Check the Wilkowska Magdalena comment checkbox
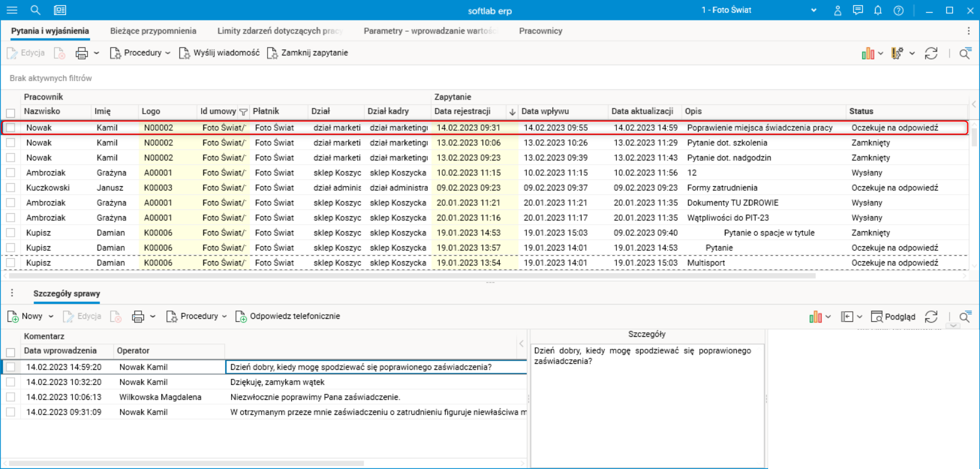Image resolution: width=980 pixels, height=469 pixels. click(11, 397)
